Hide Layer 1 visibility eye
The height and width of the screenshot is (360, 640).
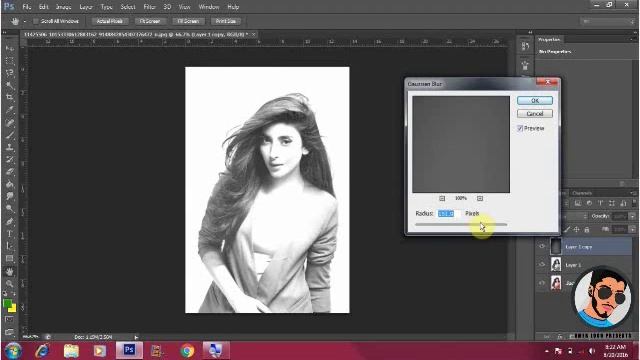(542, 264)
